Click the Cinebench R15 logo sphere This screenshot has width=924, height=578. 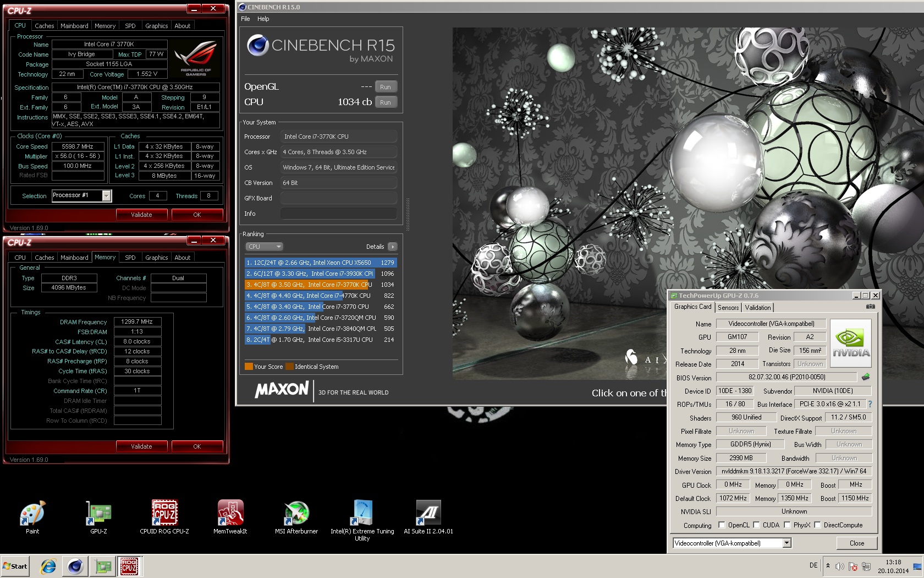coord(257,45)
